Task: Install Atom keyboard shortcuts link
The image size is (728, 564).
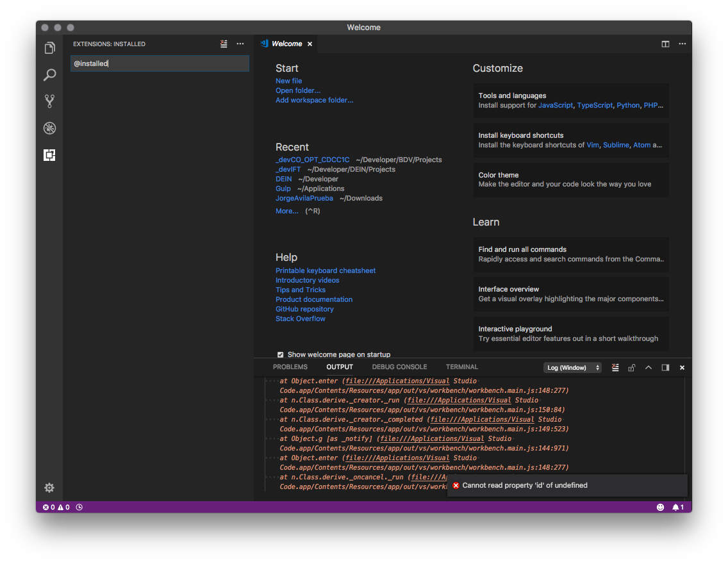Action: click(641, 145)
